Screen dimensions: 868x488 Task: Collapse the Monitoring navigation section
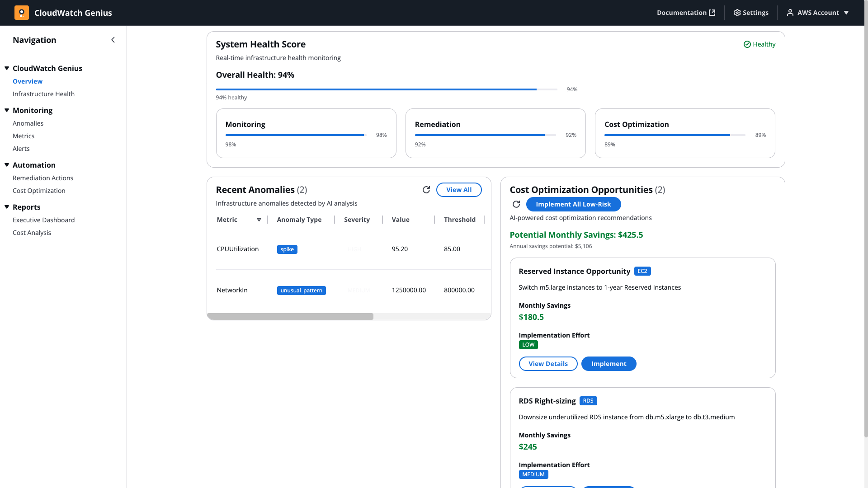click(7, 110)
